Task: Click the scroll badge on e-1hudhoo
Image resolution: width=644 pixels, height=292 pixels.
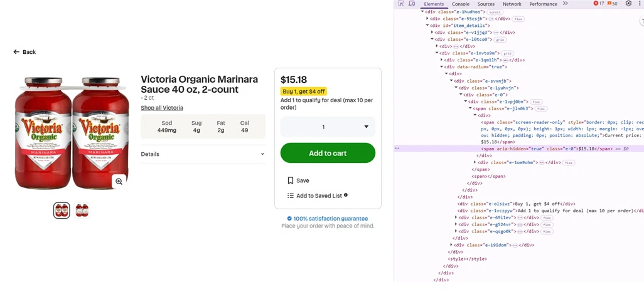Action: (495, 12)
